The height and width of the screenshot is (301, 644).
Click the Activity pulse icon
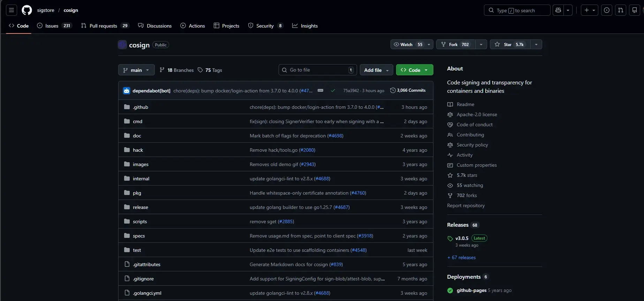[x=450, y=155]
